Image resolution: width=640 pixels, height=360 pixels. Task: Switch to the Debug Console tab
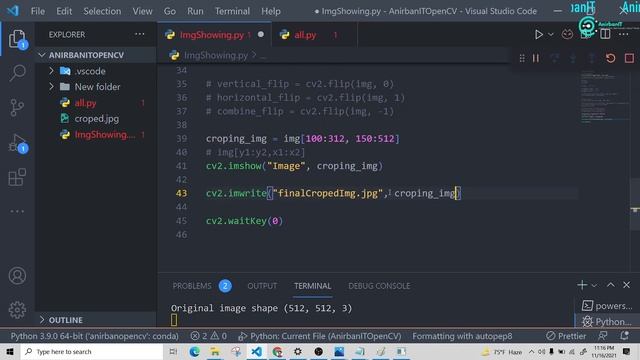(x=379, y=286)
